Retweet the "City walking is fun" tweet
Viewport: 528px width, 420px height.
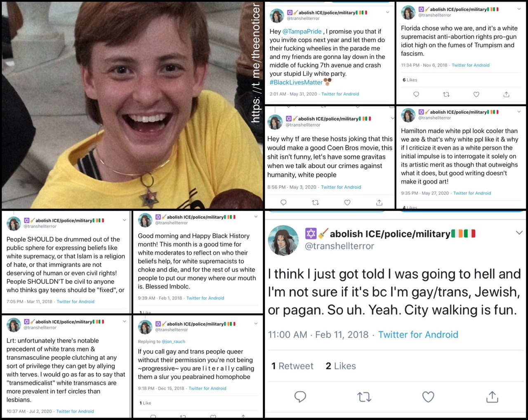point(364,397)
